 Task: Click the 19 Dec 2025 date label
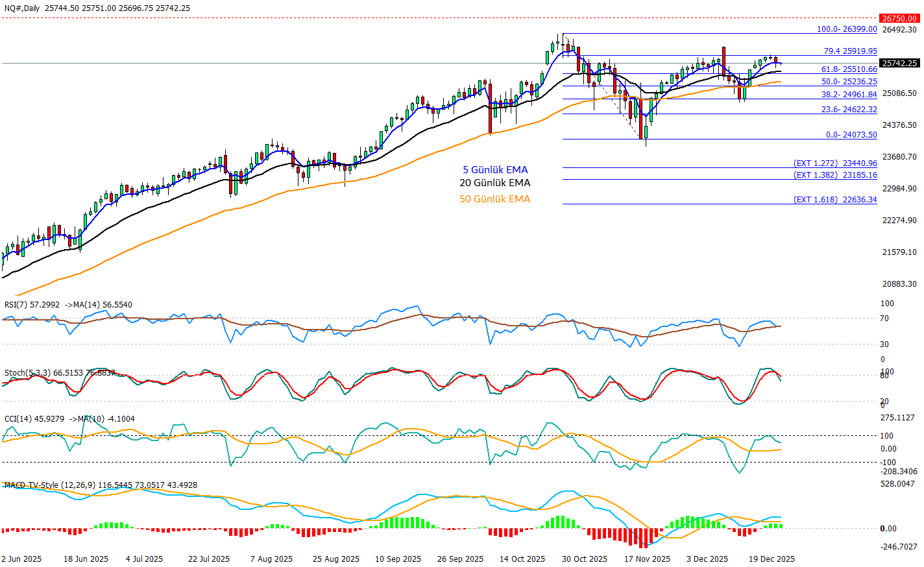click(x=772, y=559)
